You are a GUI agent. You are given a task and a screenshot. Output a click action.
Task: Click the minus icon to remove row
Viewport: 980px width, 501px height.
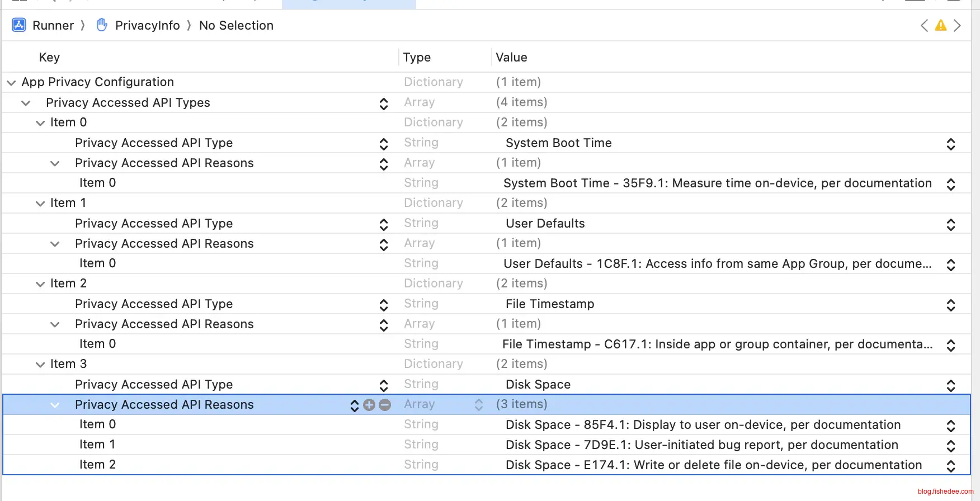(385, 405)
